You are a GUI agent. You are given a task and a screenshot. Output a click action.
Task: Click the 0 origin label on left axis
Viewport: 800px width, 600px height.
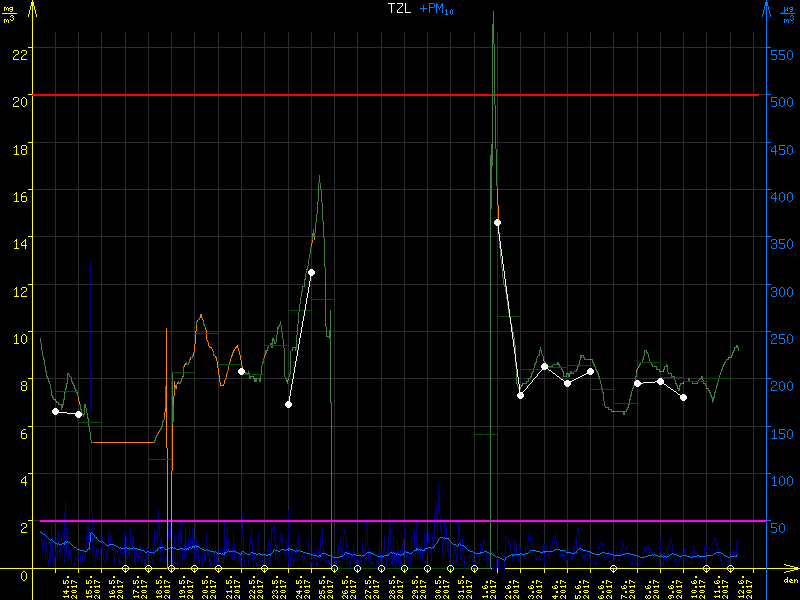tap(23, 573)
